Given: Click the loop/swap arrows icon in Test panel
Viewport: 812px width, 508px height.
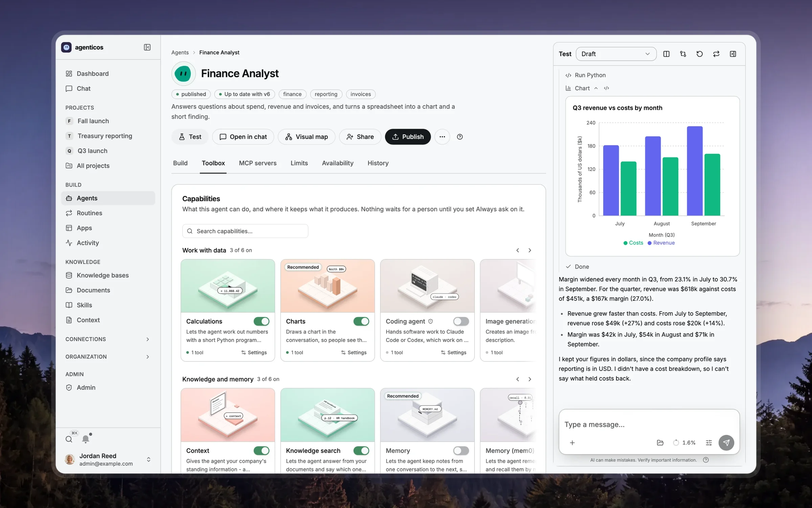Looking at the screenshot, I should coord(716,54).
